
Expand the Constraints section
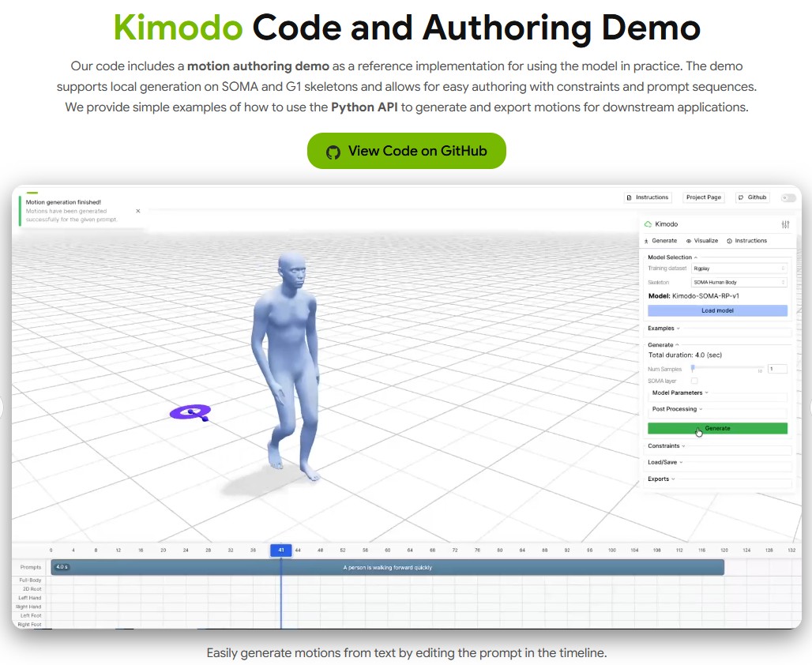(666, 446)
